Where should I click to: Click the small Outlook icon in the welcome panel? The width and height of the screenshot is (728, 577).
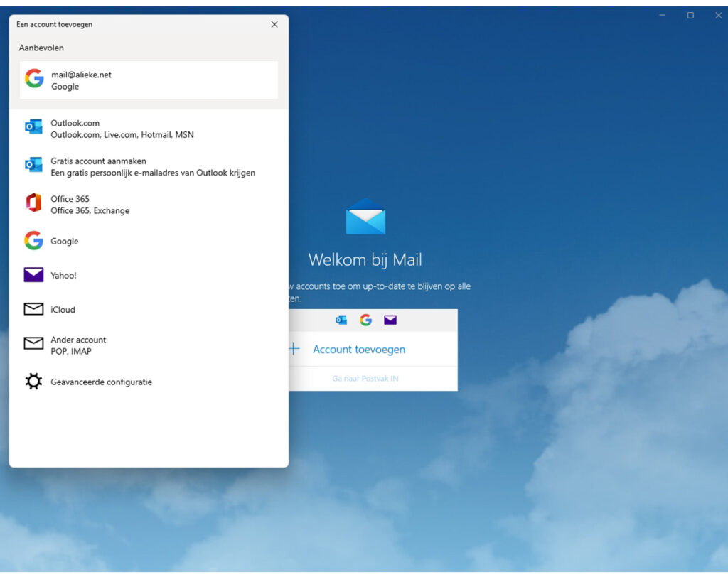tap(341, 320)
